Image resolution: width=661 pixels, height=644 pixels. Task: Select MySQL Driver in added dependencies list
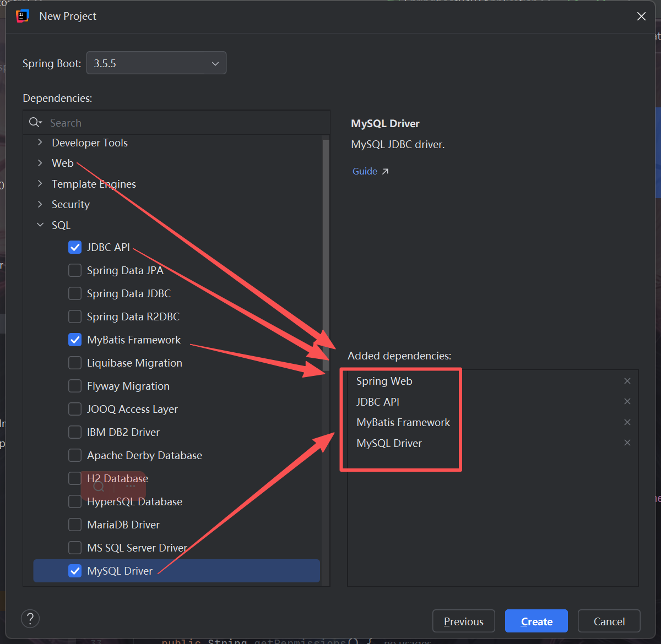pyautogui.click(x=389, y=443)
